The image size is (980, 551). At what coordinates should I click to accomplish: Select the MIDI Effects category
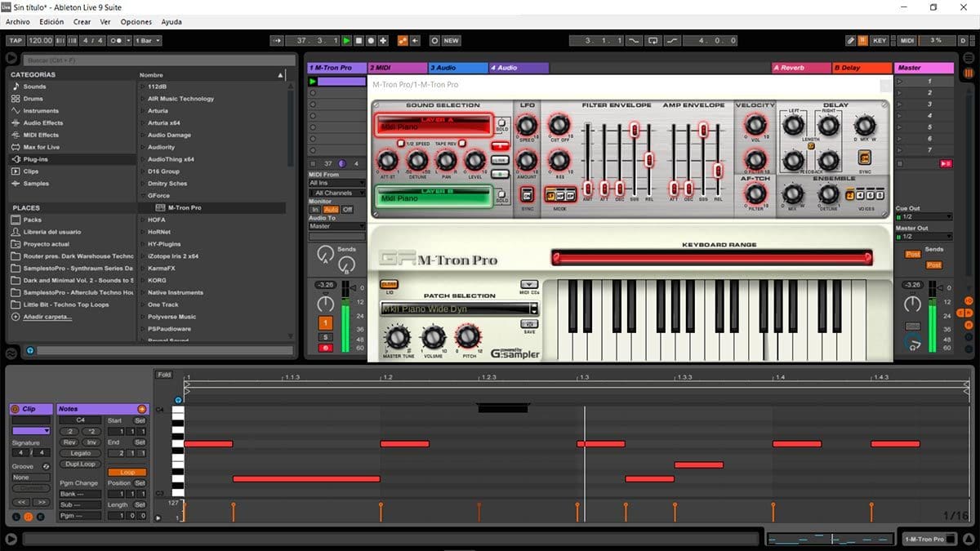41,136
